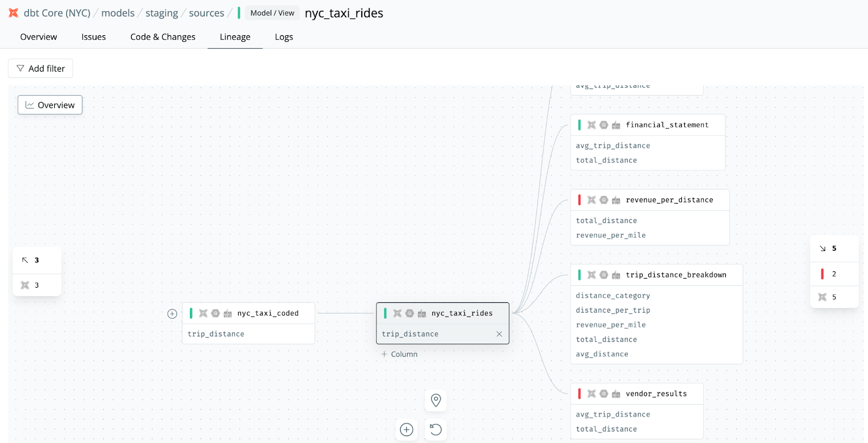The height and width of the screenshot is (443, 868).
Task: Add a Column to nyc_taxi_rides
Action: click(x=399, y=354)
